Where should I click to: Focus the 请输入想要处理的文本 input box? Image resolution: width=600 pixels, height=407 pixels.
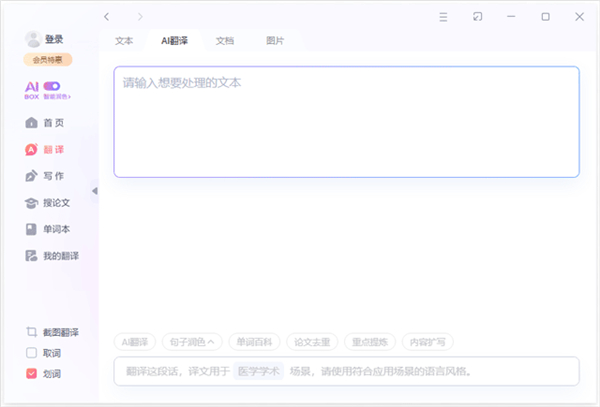[x=346, y=122]
